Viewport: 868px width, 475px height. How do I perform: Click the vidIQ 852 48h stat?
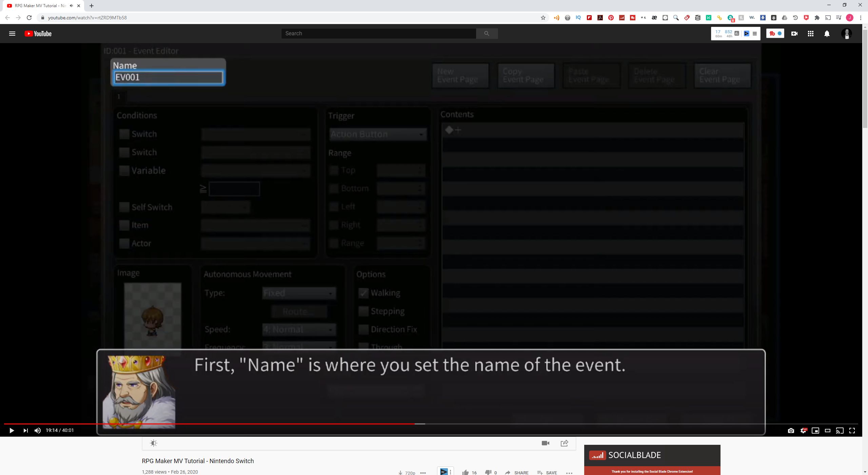click(729, 33)
